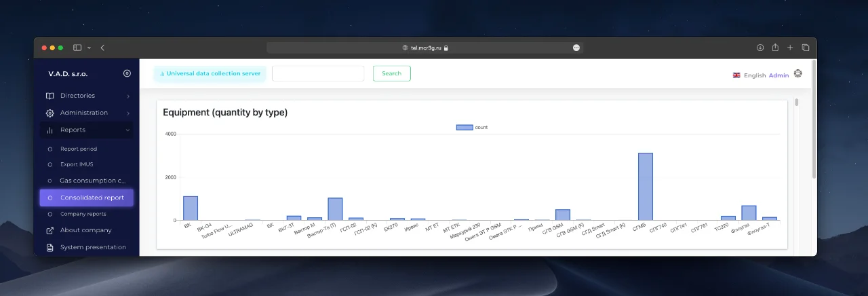
Task: Click the search input field
Action: (x=318, y=73)
